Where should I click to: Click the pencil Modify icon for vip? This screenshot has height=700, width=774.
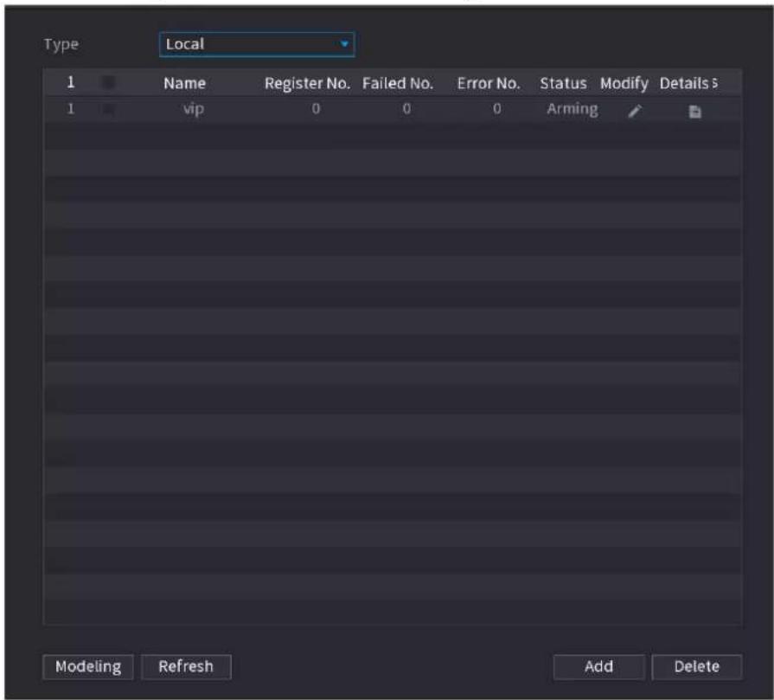[x=635, y=111]
